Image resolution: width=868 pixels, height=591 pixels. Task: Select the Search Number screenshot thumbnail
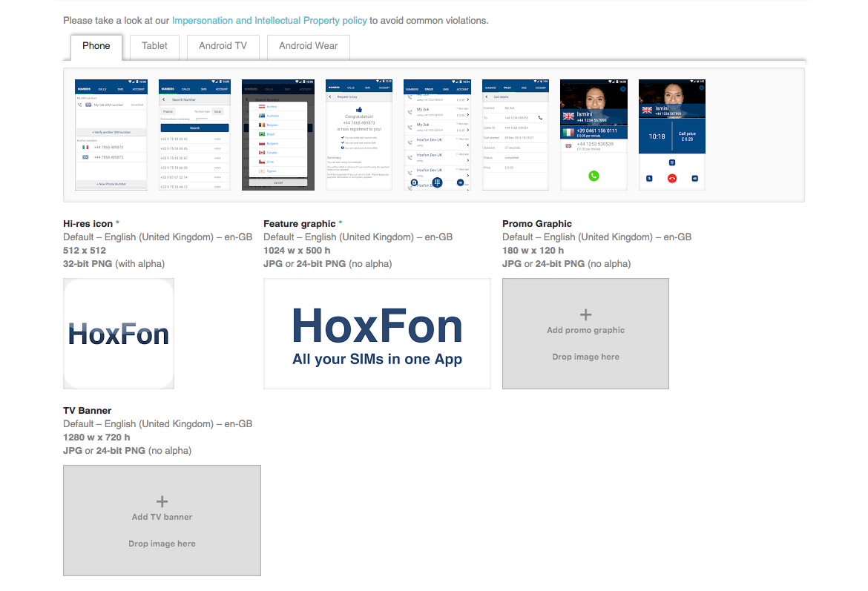pyautogui.click(x=195, y=134)
